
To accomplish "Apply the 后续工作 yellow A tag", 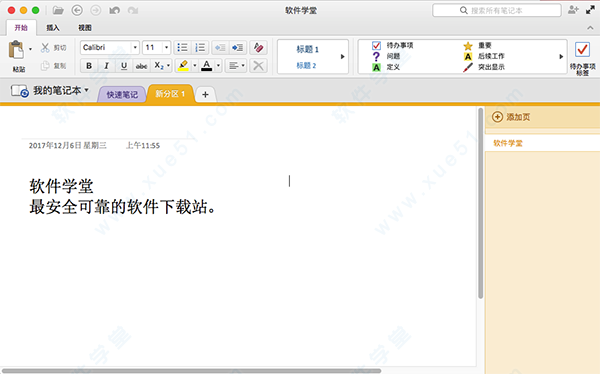I will 484,56.
